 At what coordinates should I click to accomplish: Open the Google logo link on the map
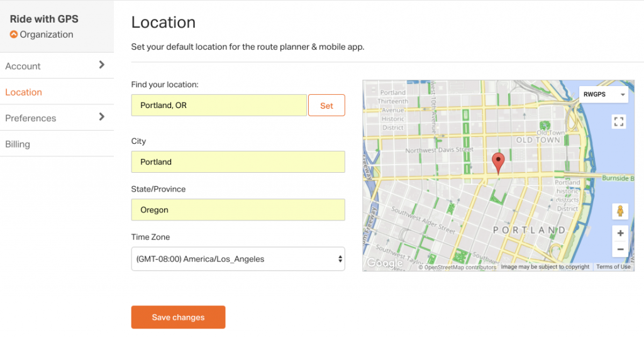pyautogui.click(x=384, y=263)
